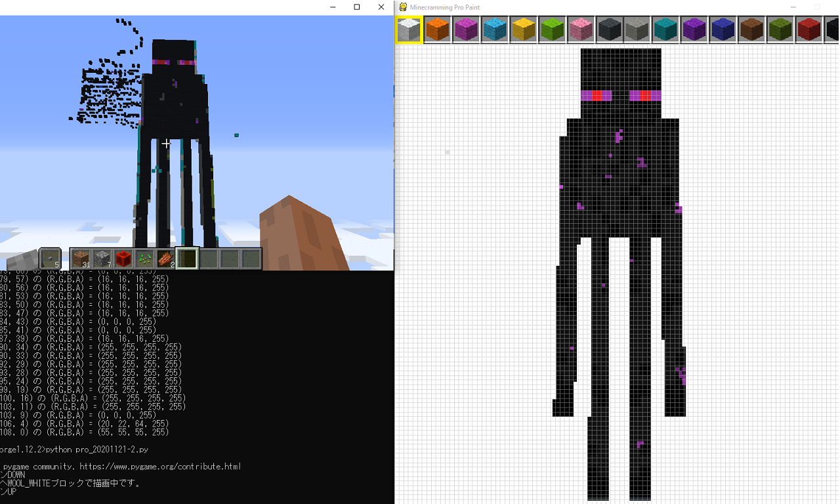
Task: Click the offhand slot showing 5 items
Action: click(x=51, y=259)
